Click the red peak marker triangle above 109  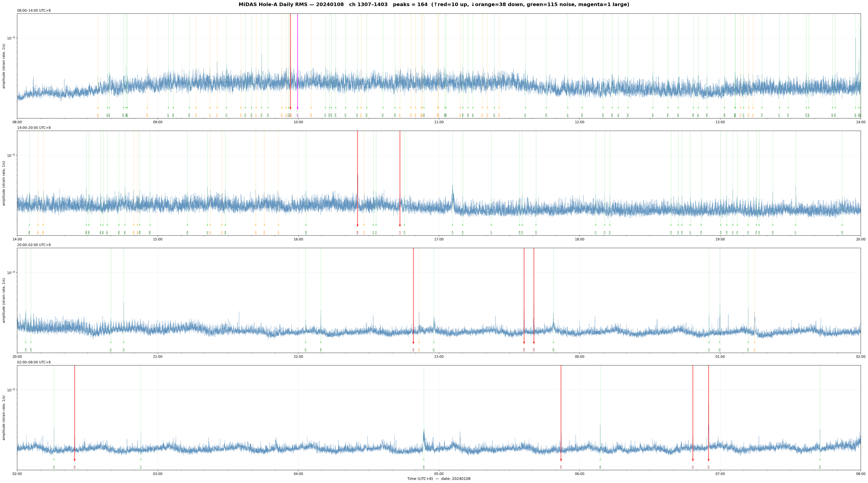357,225
